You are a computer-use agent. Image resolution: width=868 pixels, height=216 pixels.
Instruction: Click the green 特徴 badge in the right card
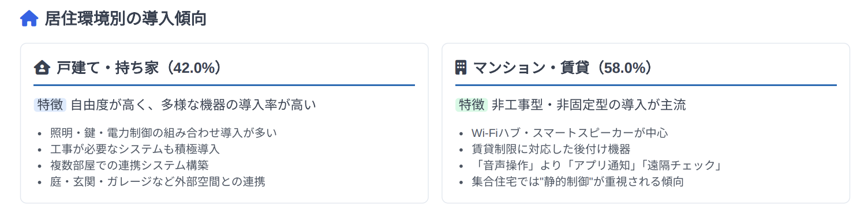[x=472, y=105]
